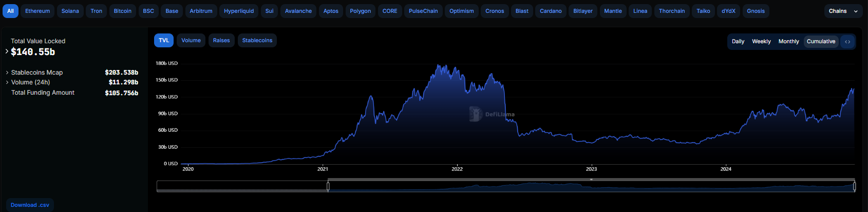Image resolution: width=868 pixels, height=212 pixels.
Task: Select the Ethereum chain tab
Action: coord(37,11)
